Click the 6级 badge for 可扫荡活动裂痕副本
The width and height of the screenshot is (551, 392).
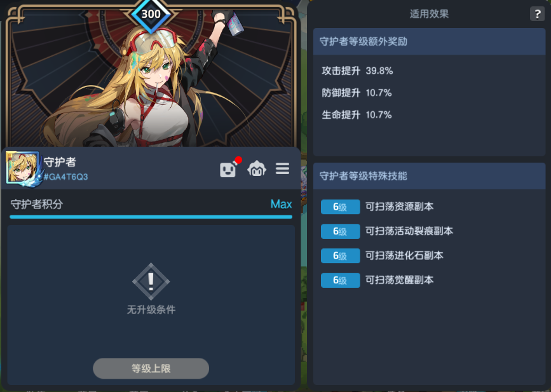pos(340,231)
